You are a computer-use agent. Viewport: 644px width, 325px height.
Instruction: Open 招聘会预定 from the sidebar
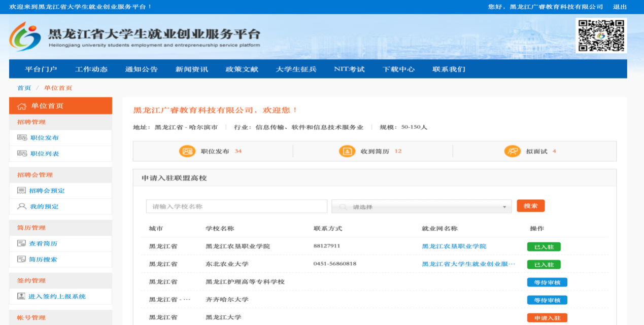(47, 191)
